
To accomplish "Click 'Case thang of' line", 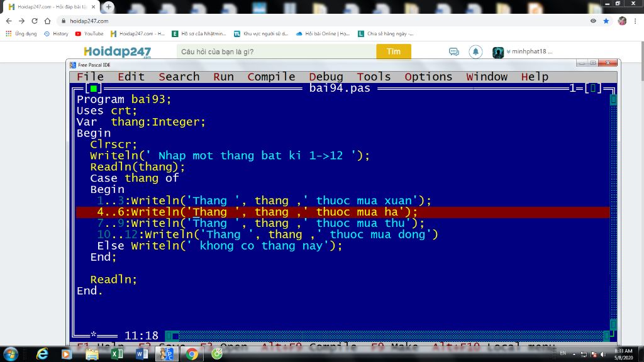I will click(135, 178).
